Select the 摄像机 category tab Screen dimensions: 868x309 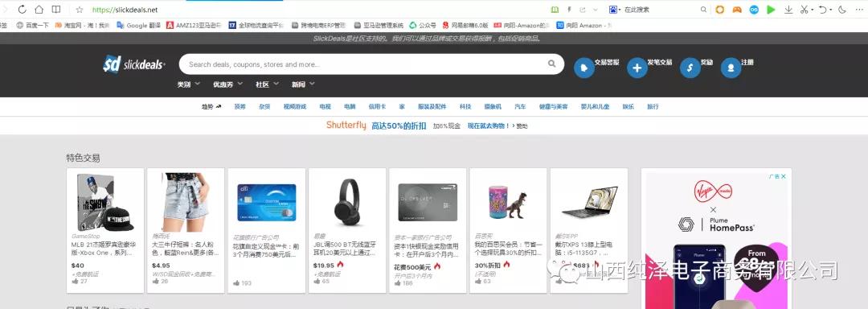493,106
